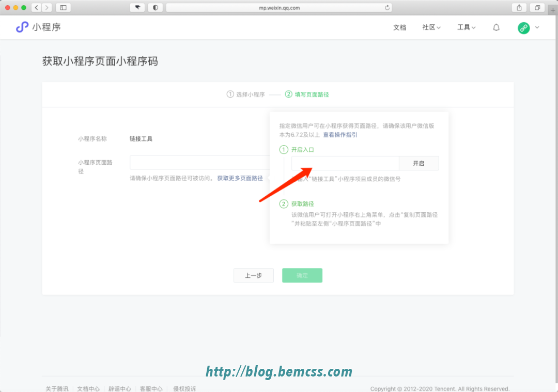Click the 小程序页面路径 input field
The height and width of the screenshot is (392, 558).
(199, 163)
